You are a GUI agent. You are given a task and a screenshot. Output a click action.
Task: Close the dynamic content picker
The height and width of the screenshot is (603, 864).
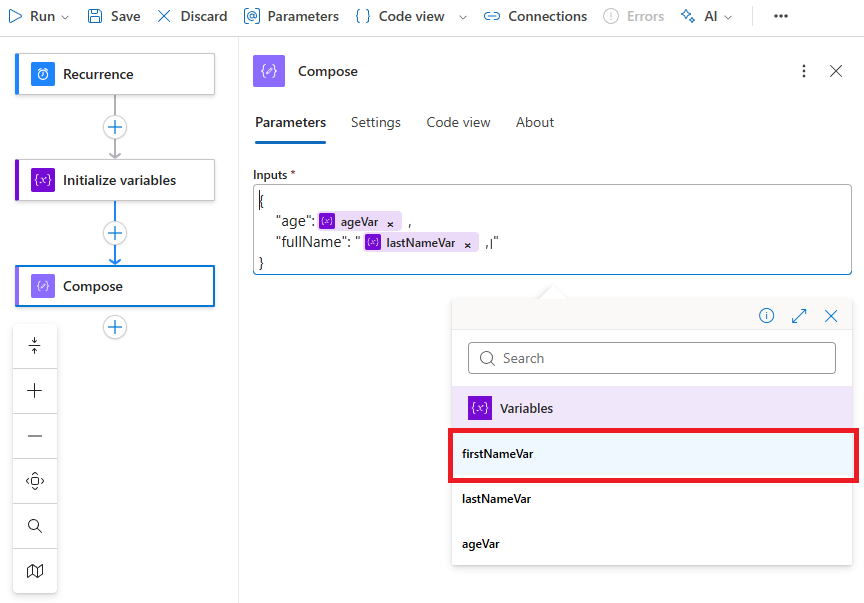tap(831, 316)
